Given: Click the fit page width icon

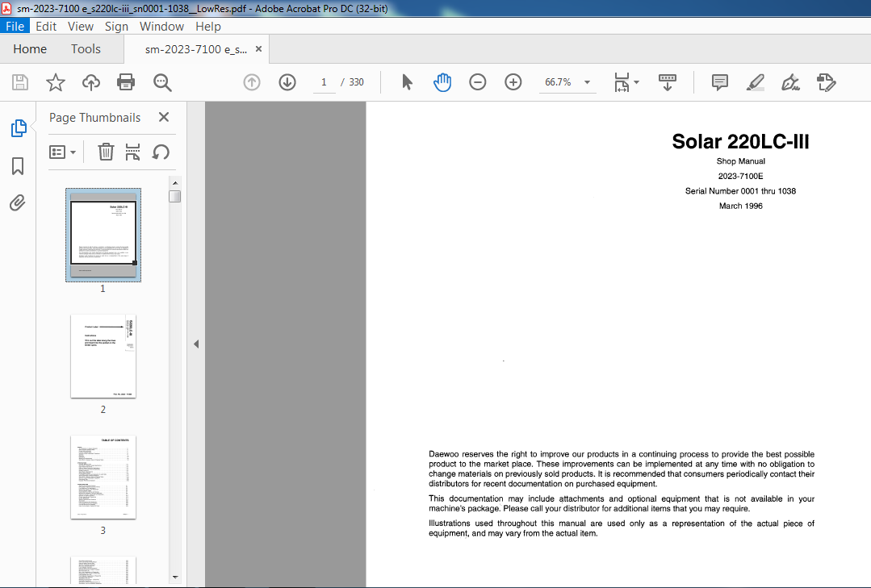Looking at the screenshot, I should 622,82.
